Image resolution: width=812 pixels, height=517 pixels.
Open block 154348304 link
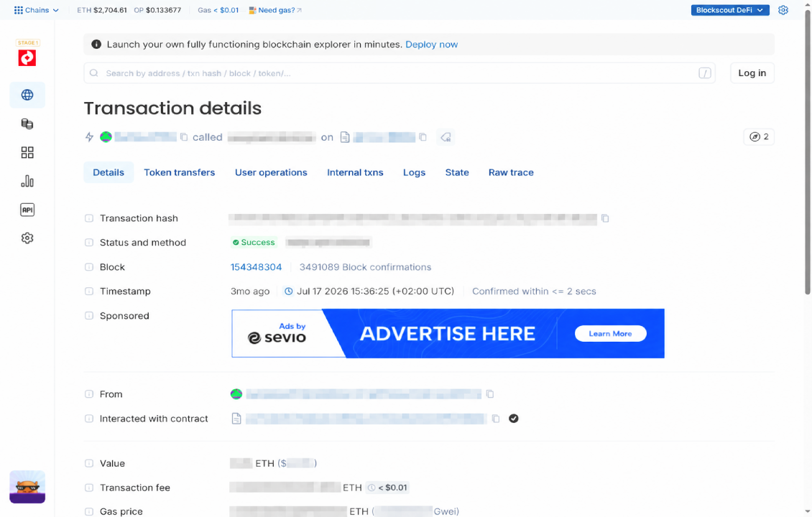(256, 267)
